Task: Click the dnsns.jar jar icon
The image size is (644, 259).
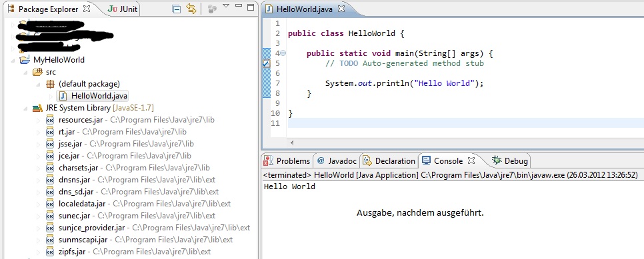Action: 50,180
